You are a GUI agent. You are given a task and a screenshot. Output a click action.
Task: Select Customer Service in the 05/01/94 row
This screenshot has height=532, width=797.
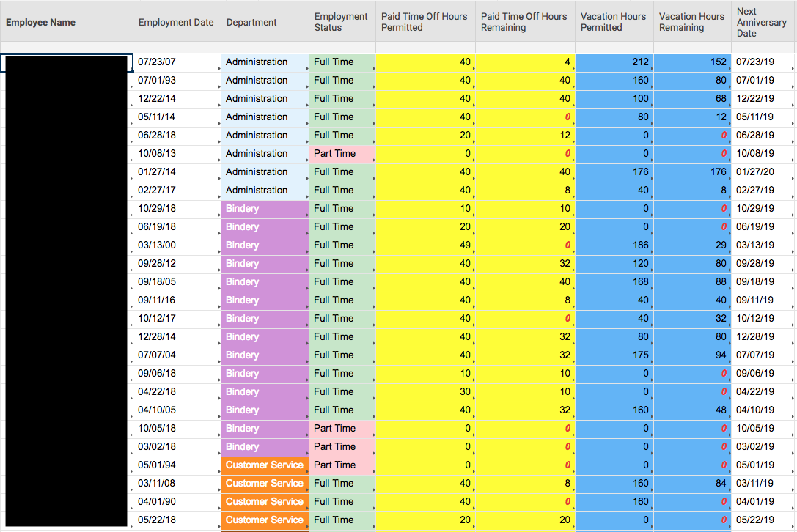coord(265,465)
